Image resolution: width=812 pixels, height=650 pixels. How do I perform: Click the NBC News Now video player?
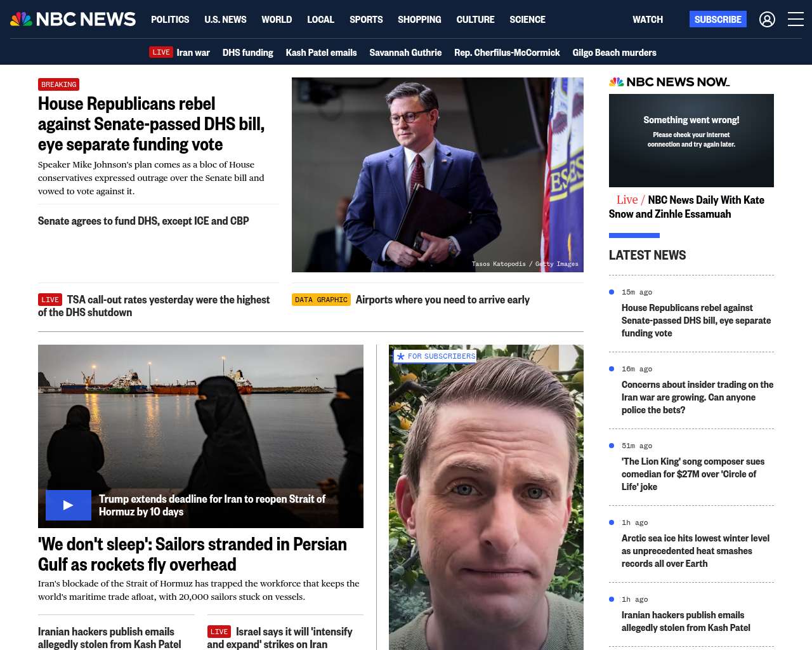(691, 140)
